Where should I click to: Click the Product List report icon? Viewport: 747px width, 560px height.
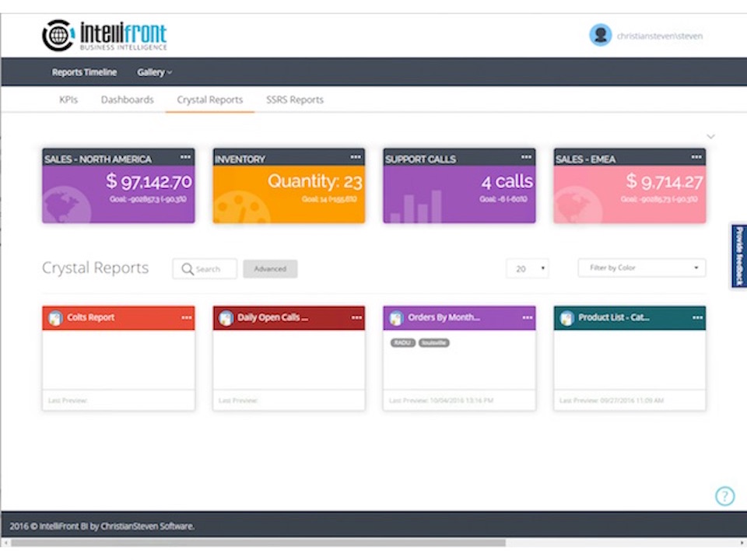(567, 318)
